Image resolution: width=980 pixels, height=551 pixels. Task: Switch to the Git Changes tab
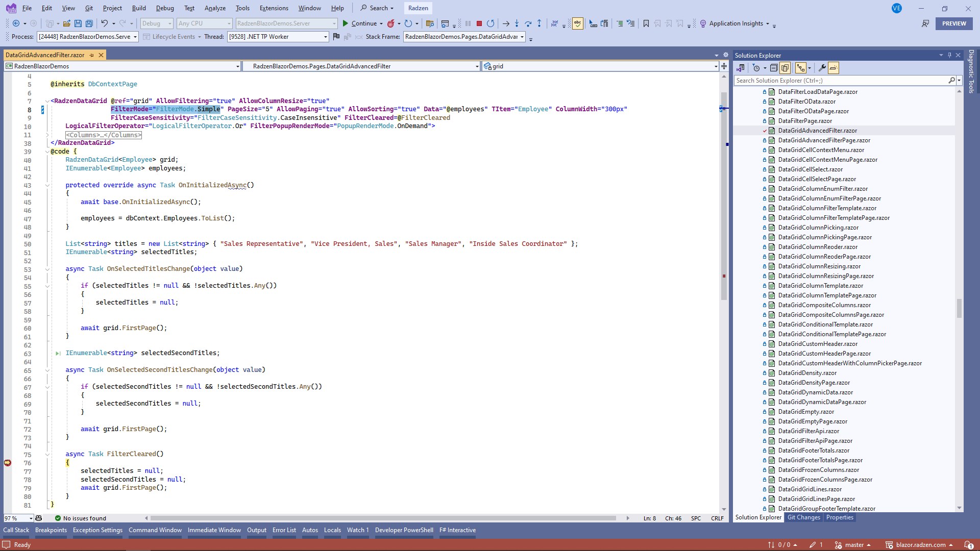pyautogui.click(x=803, y=517)
